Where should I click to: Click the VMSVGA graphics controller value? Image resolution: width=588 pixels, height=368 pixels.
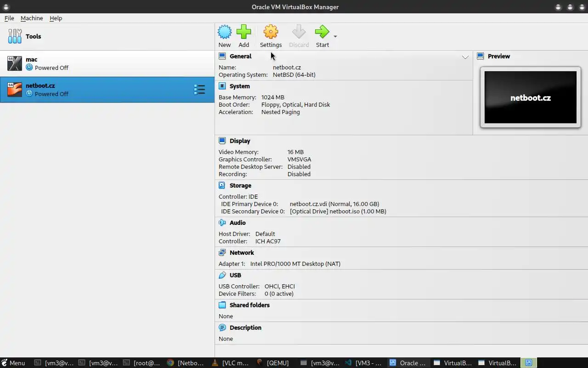(x=299, y=159)
